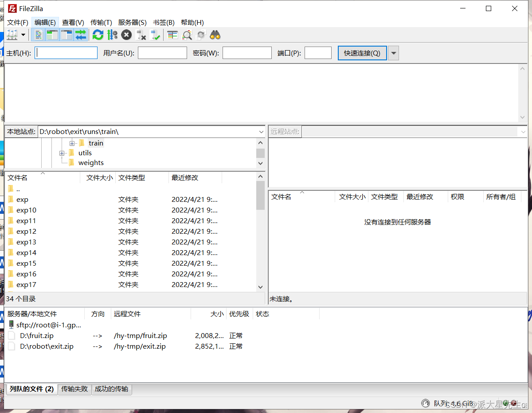Open the 书签(B) menu
532x413 pixels.
pos(164,22)
